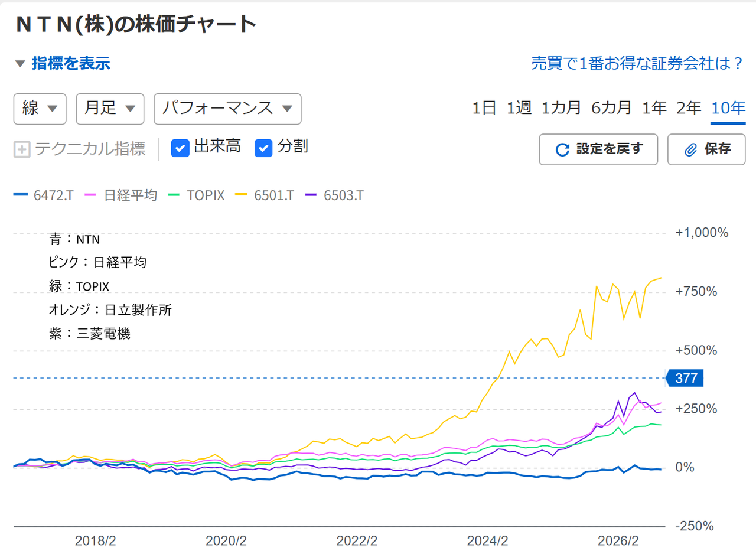Click the 保存 save button

click(706, 149)
